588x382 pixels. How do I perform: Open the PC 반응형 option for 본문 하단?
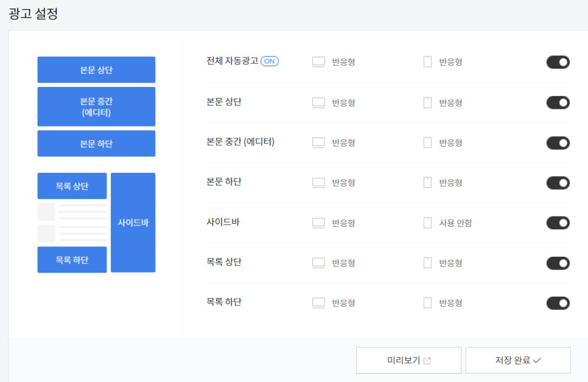coord(343,183)
